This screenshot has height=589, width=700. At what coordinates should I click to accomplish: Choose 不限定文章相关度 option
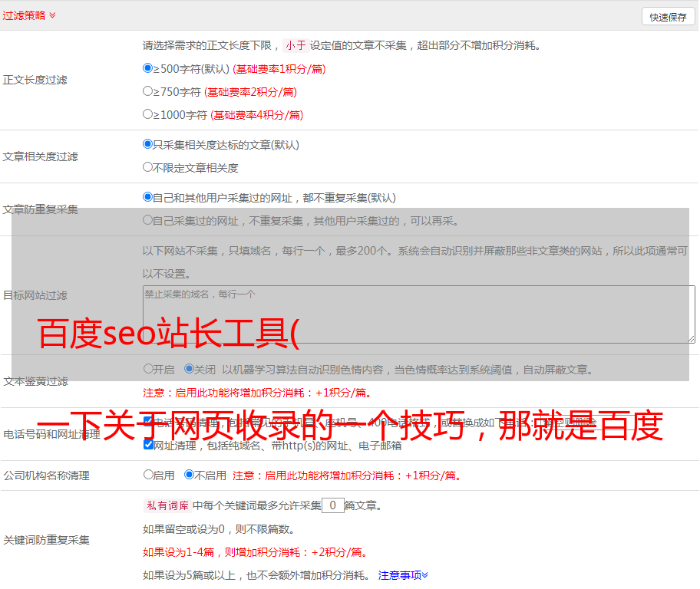(x=148, y=167)
